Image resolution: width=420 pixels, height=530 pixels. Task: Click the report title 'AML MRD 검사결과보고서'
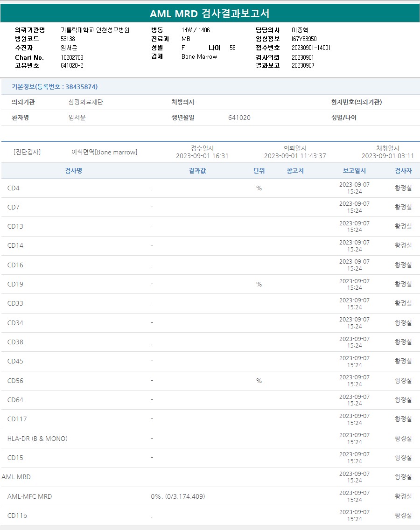[210, 14]
